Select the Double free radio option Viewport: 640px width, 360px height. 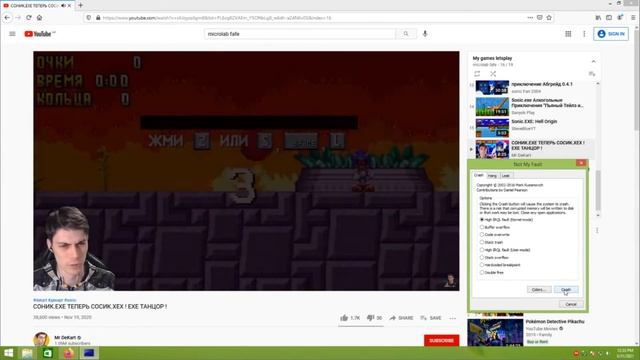482,272
